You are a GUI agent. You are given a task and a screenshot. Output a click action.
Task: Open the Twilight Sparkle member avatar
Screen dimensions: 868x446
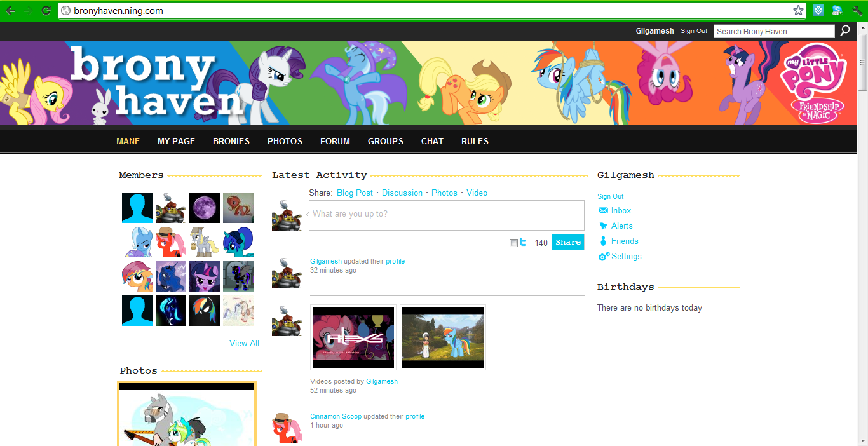(205, 276)
